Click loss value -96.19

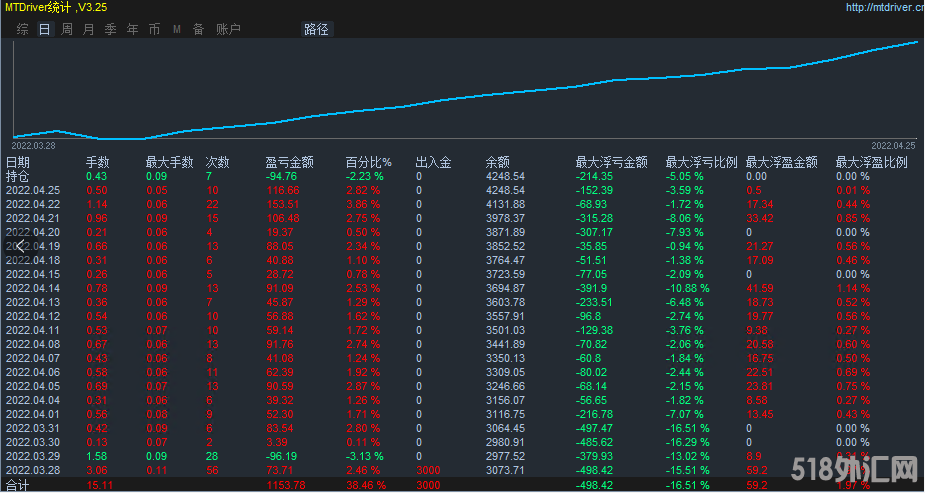pos(281,456)
